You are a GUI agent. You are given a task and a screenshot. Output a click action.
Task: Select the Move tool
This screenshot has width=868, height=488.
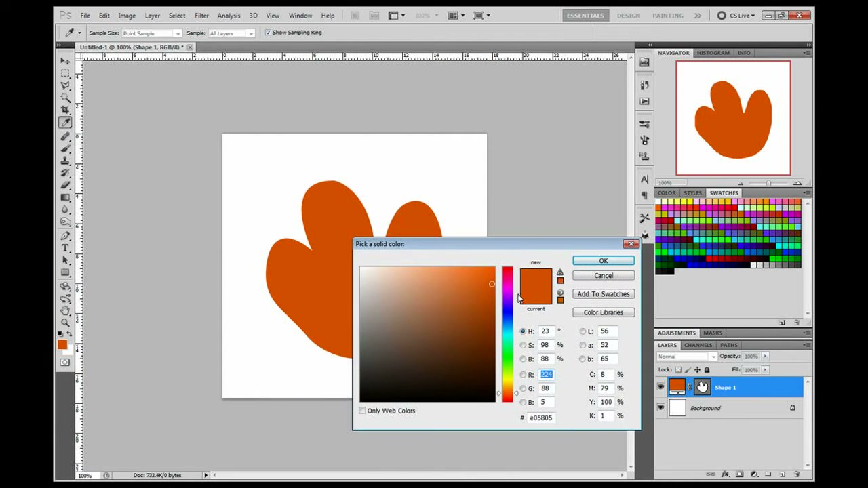[x=65, y=61]
